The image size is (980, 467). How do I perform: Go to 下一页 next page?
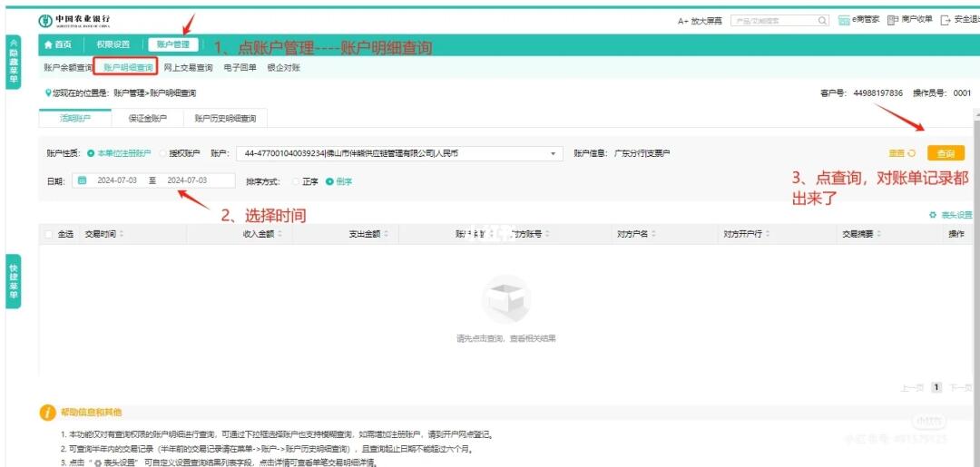click(x=961, y=388)
